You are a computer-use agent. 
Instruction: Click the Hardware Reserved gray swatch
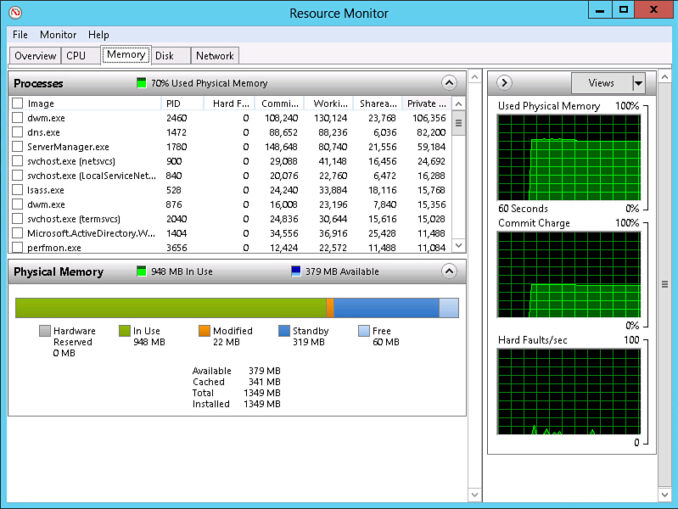[45, 331]
